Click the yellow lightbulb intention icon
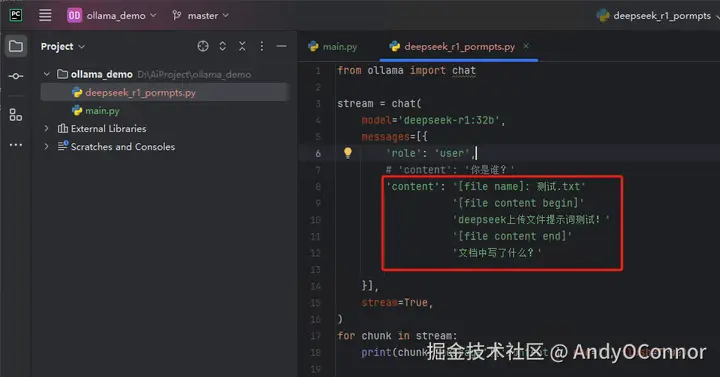 [x=348, y=153]
